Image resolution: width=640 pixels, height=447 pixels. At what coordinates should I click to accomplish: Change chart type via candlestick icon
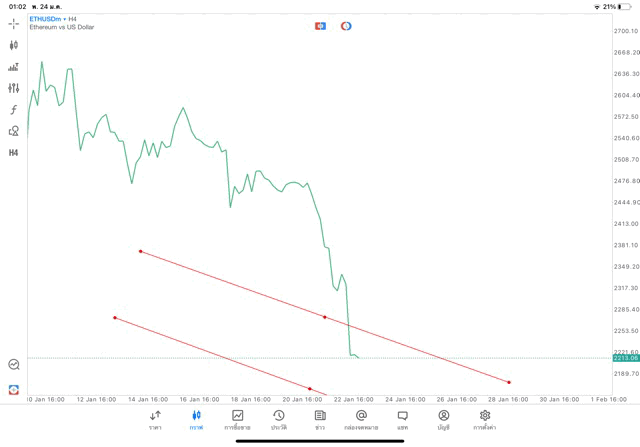14,45
